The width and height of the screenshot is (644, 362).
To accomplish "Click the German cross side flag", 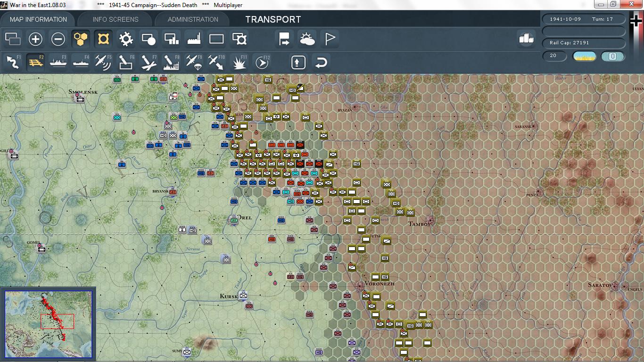I will (x=636, y=21).
